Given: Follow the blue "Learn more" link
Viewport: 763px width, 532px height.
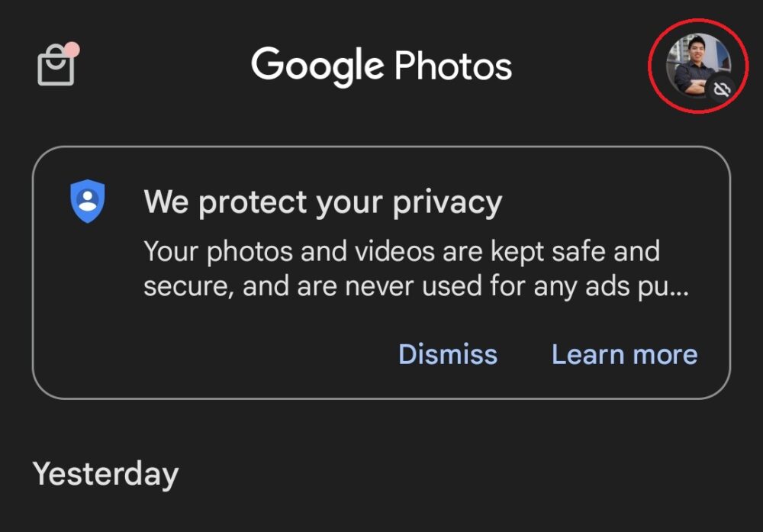Looking at the screenshot, I should (x=625, y=353).
